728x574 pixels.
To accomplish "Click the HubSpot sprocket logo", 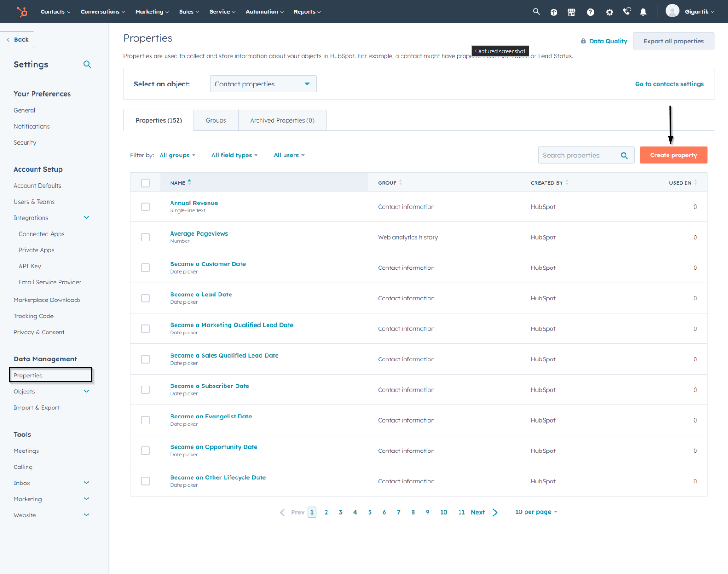I will (x=22, y=11).
